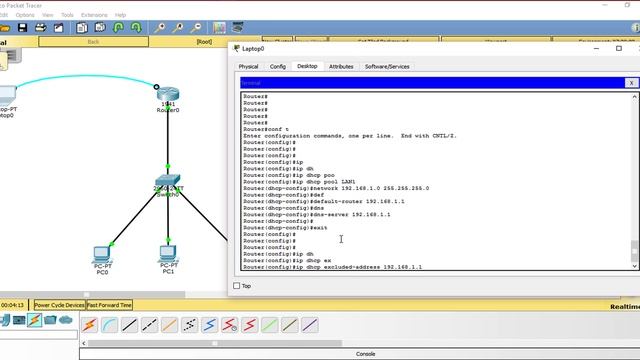Toggle the Top checkbox in Laptop0 window

[x=236, y=286]
